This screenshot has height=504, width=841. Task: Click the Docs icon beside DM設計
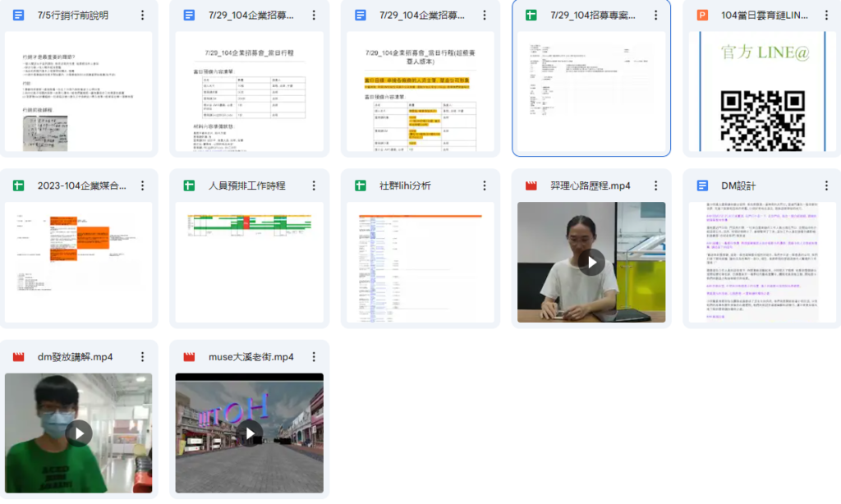[702, 186]
